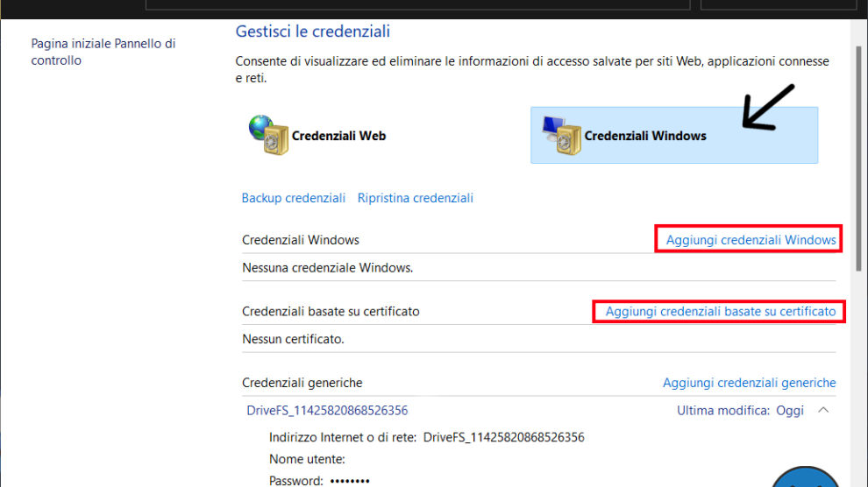Click the Credenziali generiche section label
Viewport: 868px width, 487px height.
pos(302,383)
